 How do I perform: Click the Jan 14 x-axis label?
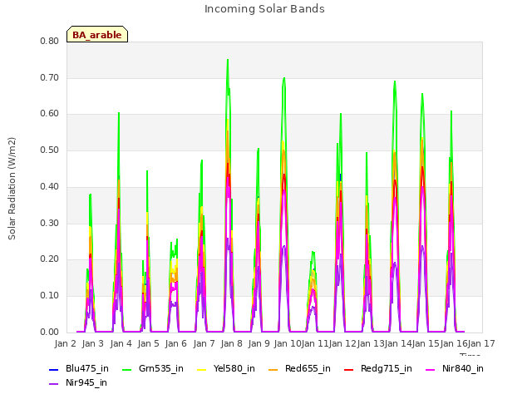point(398,343)
